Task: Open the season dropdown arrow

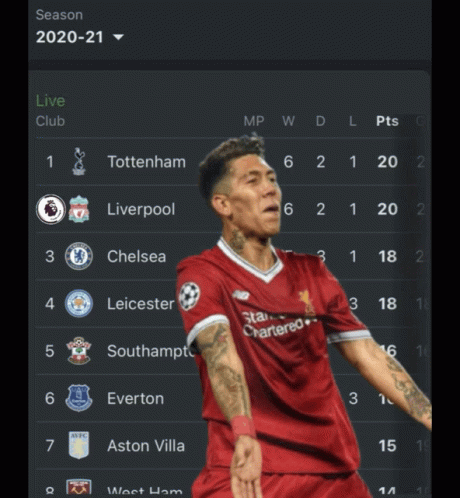Action: 118,37
